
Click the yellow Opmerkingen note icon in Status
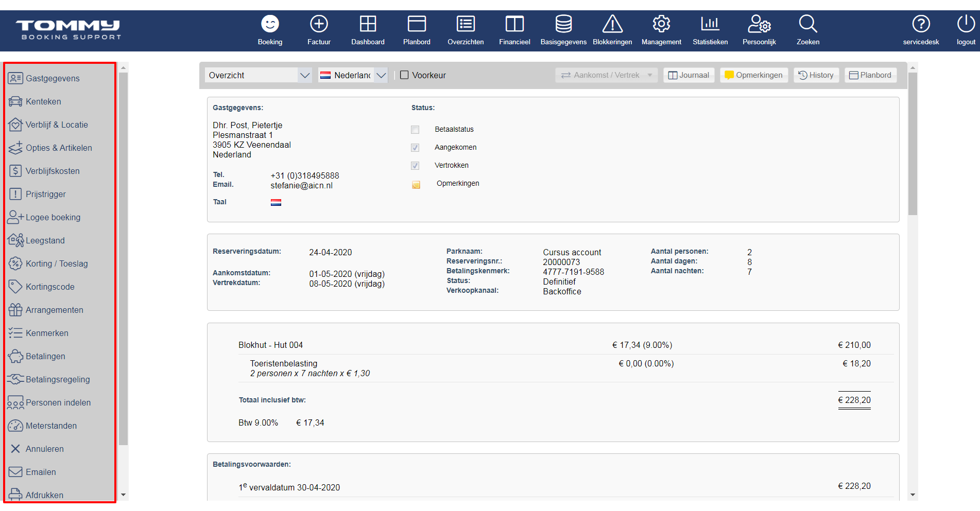416,184
